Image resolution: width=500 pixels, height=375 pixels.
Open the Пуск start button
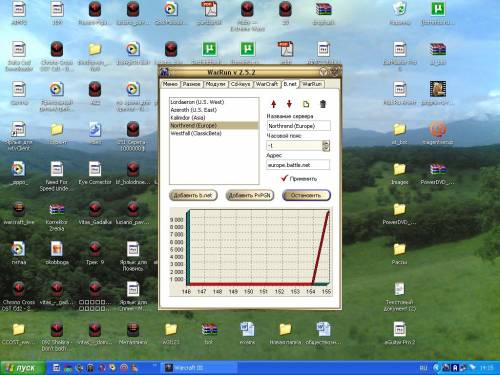click(23, 368)
